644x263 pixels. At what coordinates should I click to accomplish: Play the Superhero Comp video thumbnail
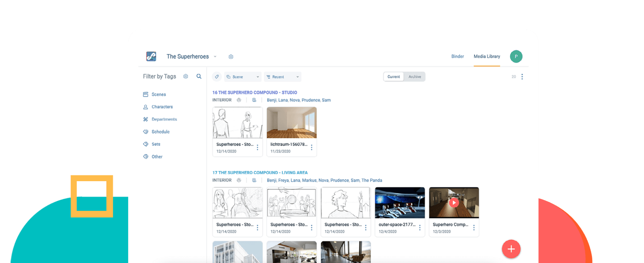[x=454, y=202]
